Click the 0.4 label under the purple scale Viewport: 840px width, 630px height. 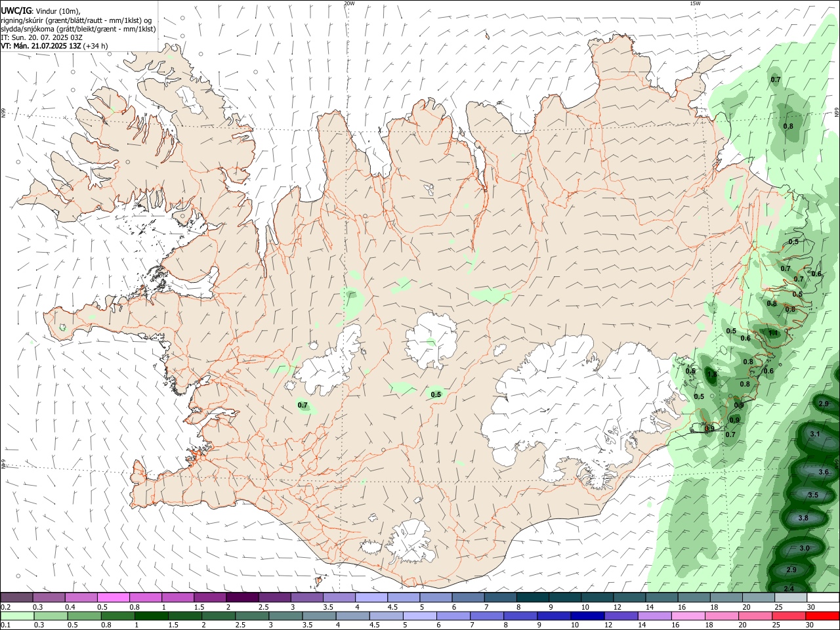(x=70, y=607)
